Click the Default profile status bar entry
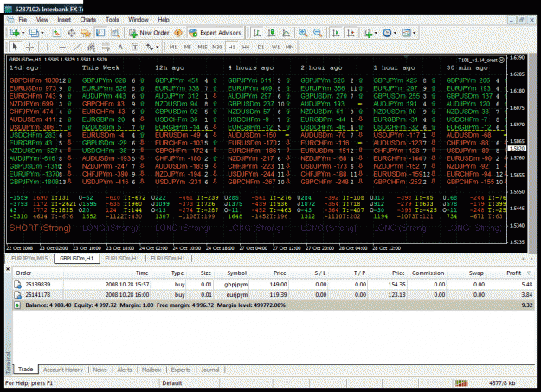This screenshot has height=392, width=541. (x=172, y=383)
